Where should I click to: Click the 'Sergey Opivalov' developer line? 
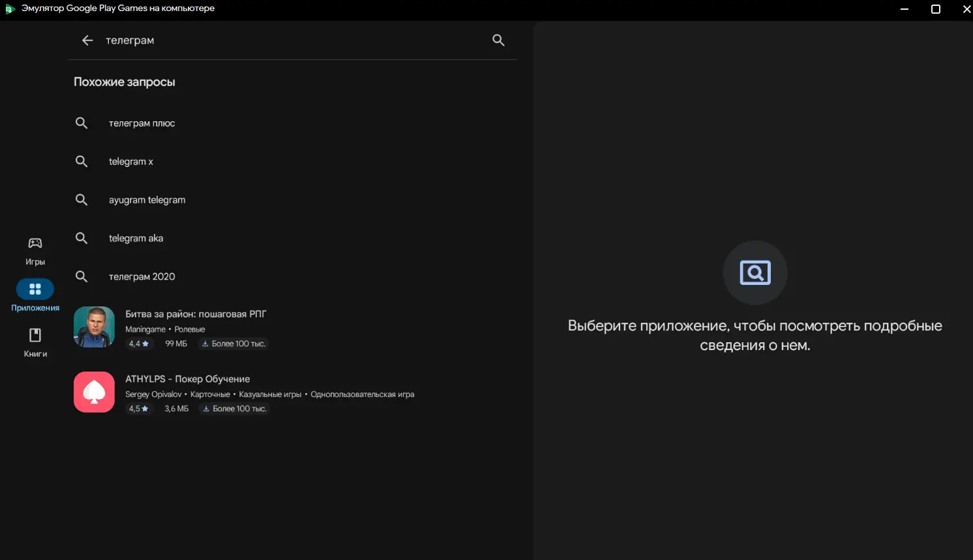(x=153, y=394)
